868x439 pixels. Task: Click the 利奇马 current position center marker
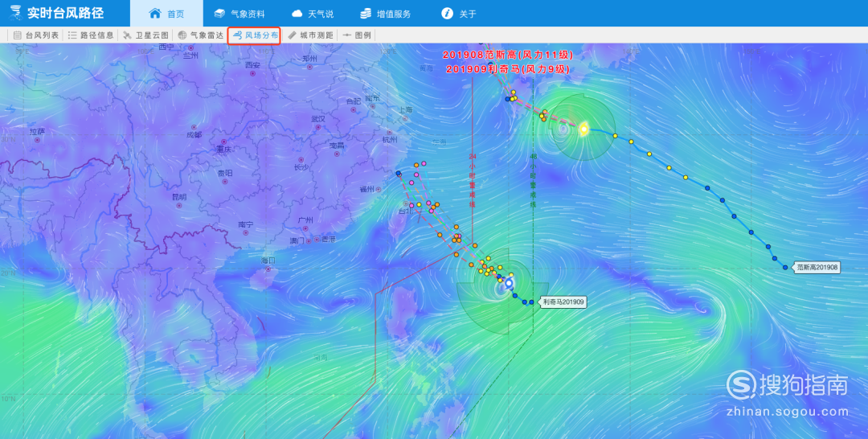(509, 283)
